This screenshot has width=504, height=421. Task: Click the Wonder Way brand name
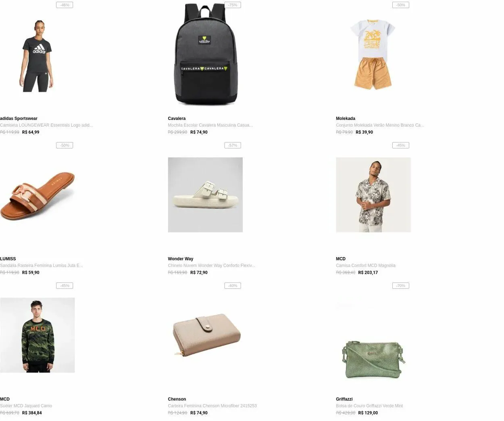click(x=181, y=259)
